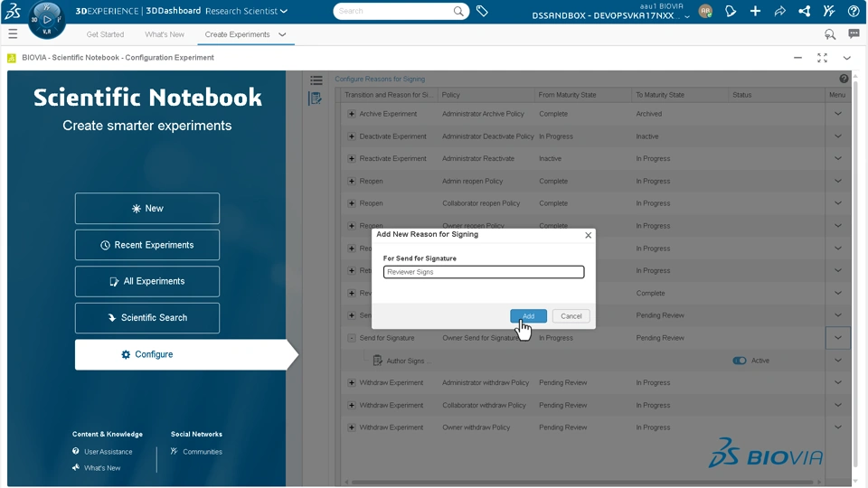Click the Cancel button in dialog
The image size is (868, 488).
(571, 316)
